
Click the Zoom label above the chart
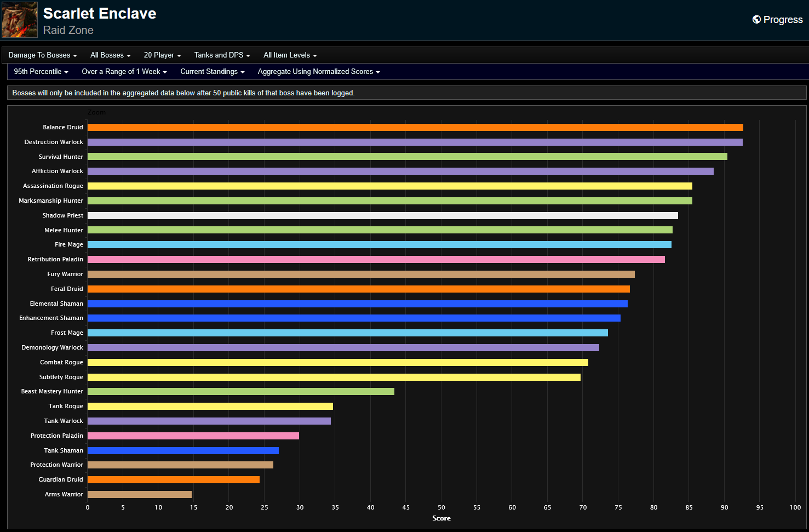[x=96, y=112]
